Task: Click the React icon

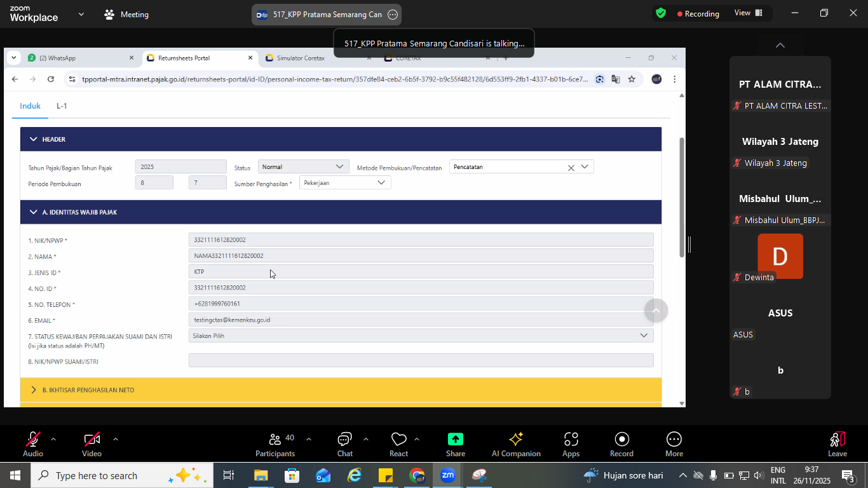Action: point(398,440)
